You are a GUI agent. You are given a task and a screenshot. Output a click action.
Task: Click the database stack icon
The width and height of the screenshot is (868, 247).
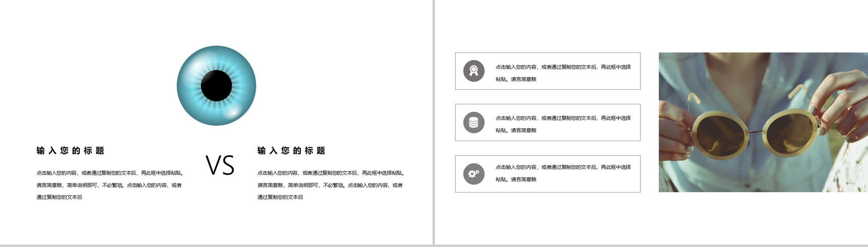(474, 122)
